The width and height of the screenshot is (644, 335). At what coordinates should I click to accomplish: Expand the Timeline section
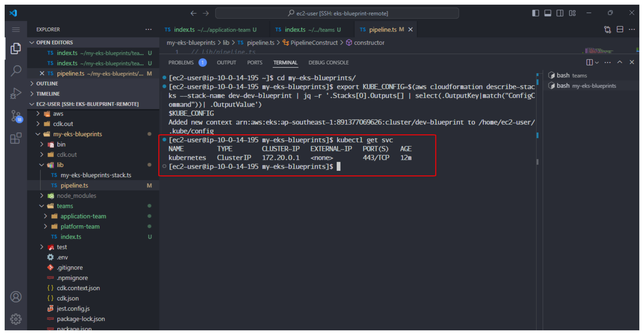click(93, 94)
